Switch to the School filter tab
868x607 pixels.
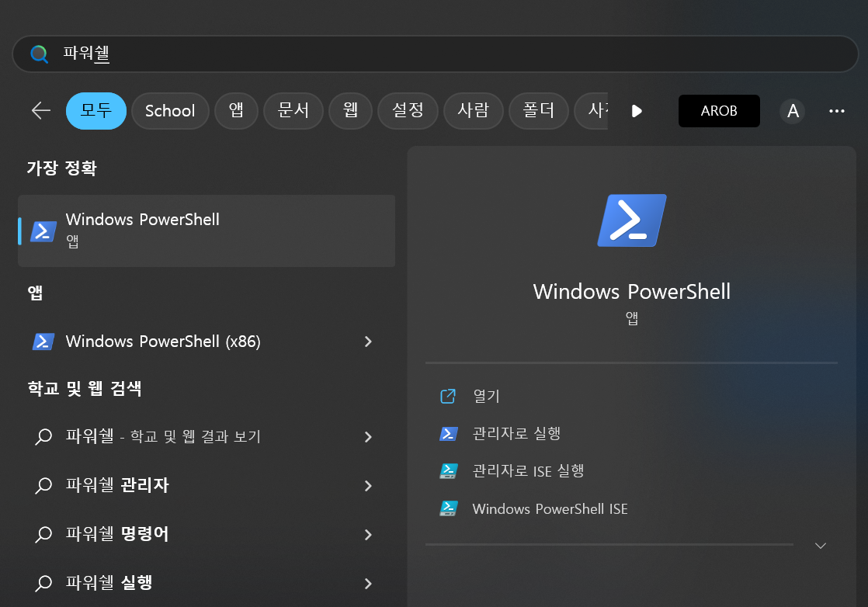[x=170, y=111]
